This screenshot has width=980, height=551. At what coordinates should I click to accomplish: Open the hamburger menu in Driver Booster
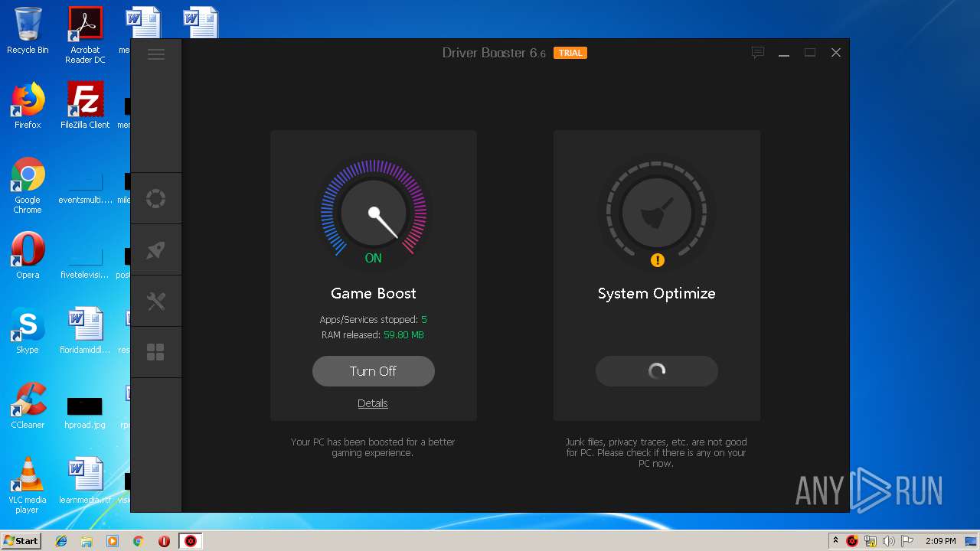[x=156, y=54]
